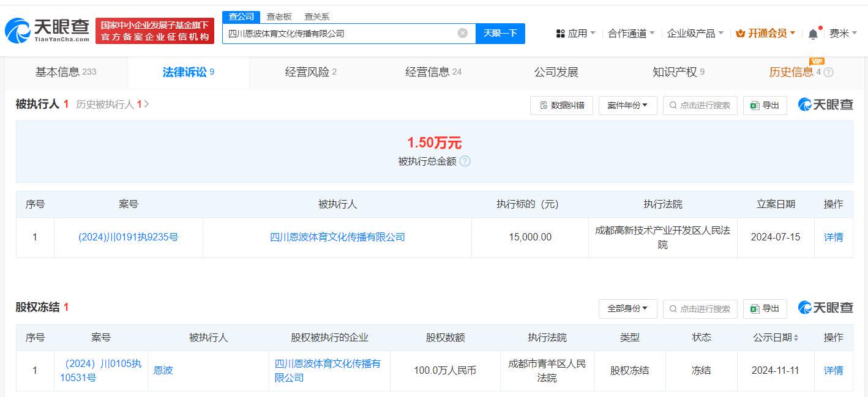The image size is (868, 397).
Task: Click the help icon beside 被执行总金额
Action: coord(465,161)
